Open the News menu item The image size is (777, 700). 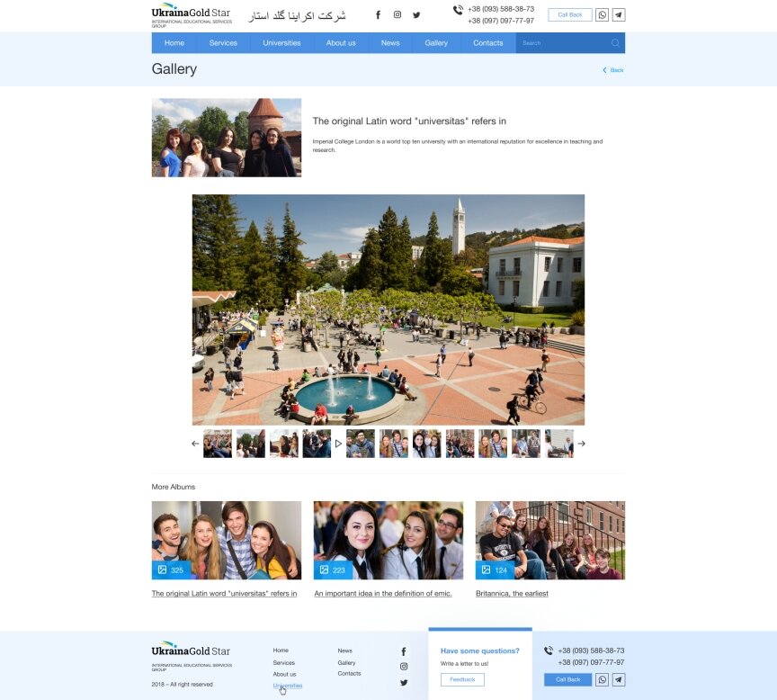(390, 43)
